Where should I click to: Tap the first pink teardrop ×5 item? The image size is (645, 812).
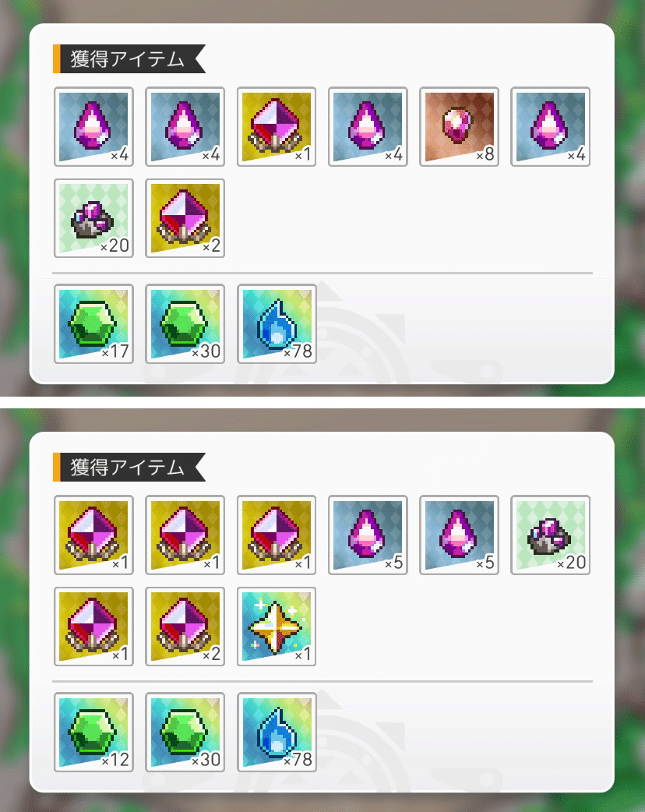pyautogui.click(x=368, y=535)
